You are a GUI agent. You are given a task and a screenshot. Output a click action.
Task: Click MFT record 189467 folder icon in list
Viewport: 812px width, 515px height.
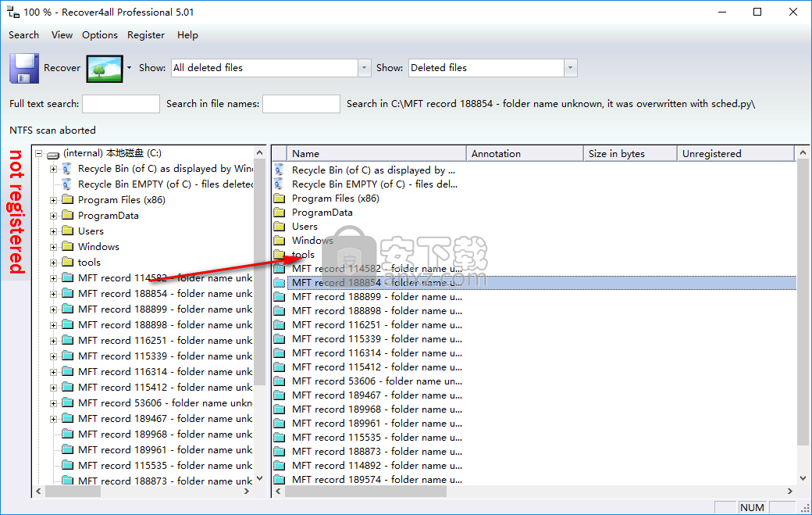point(280,395)
